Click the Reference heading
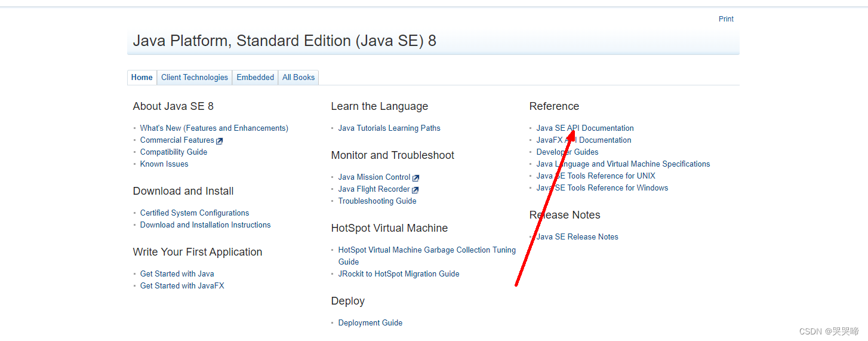The width and height of the screenshot is (868, 341). pos(554,106)
